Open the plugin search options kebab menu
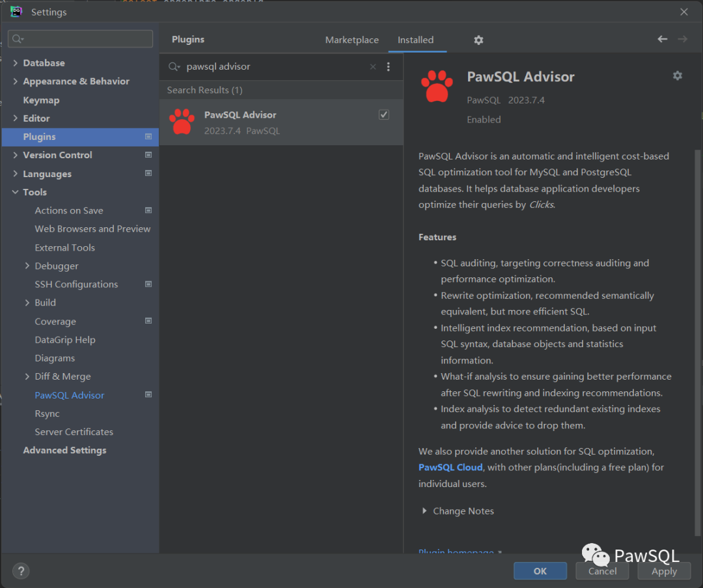The width and height of the screenshot is (703, 588). pyautogui.click(x=389, y=66)
